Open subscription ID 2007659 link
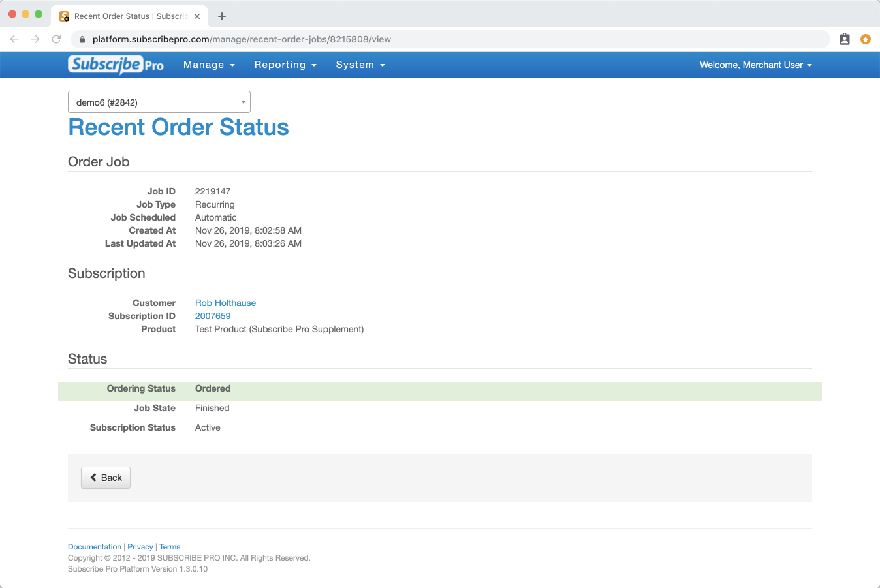Screen dimensions: 880x588 213,316
